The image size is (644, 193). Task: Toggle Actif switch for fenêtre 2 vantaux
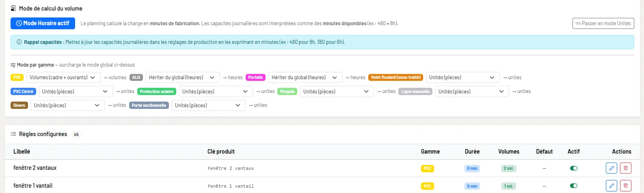tap(574, 168)
